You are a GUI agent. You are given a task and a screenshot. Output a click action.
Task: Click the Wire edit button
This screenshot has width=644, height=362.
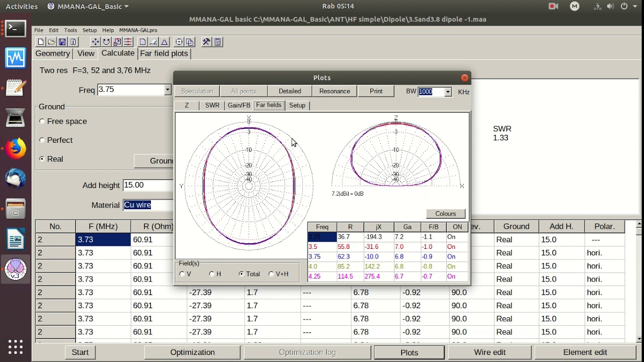tap(490, 352)
